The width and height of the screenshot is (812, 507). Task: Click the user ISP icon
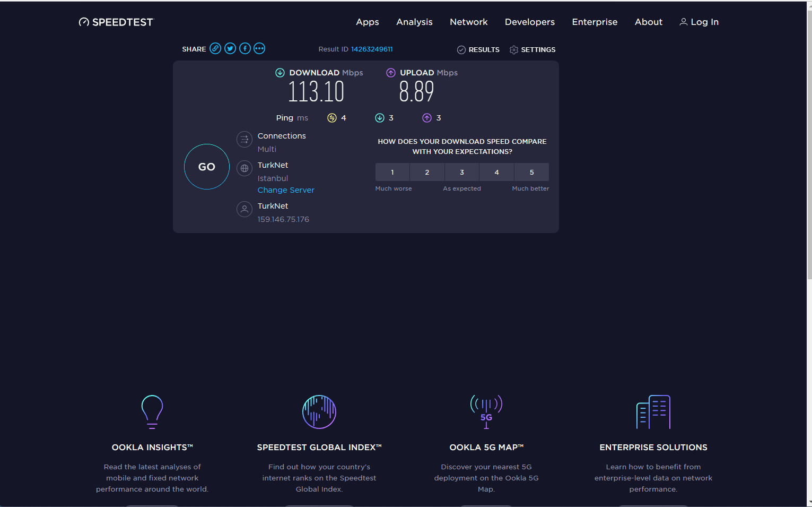tap(245, 209)
